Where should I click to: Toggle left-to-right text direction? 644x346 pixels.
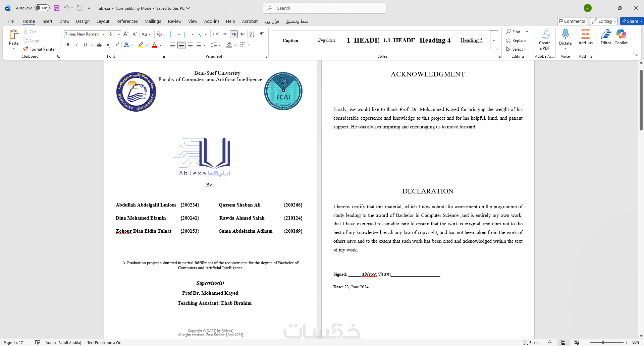point(234,34)
